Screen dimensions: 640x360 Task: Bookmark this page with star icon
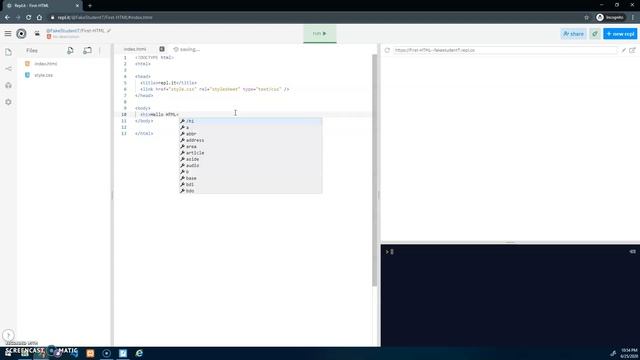click(x=587, y=18)
